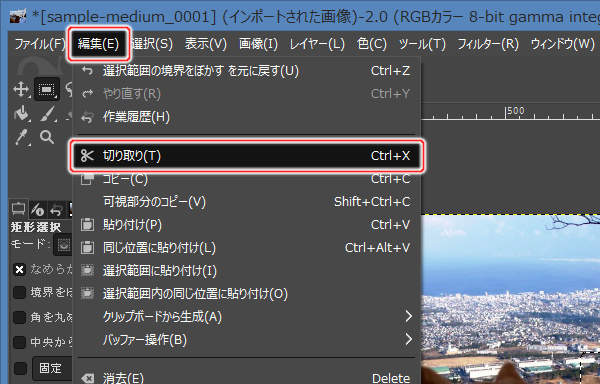
Task: Click the copy icon beside コピー(C)
Action: (x=87, y=179)
